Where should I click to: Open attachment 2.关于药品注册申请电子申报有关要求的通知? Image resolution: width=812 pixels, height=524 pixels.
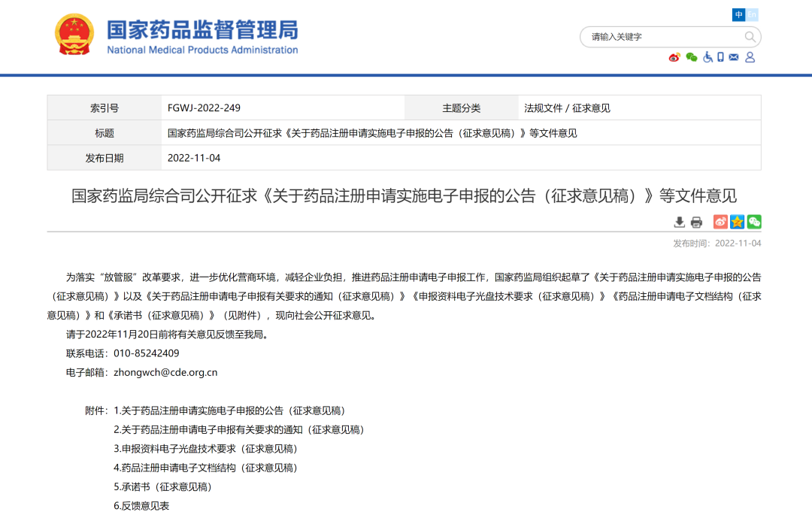239,430
